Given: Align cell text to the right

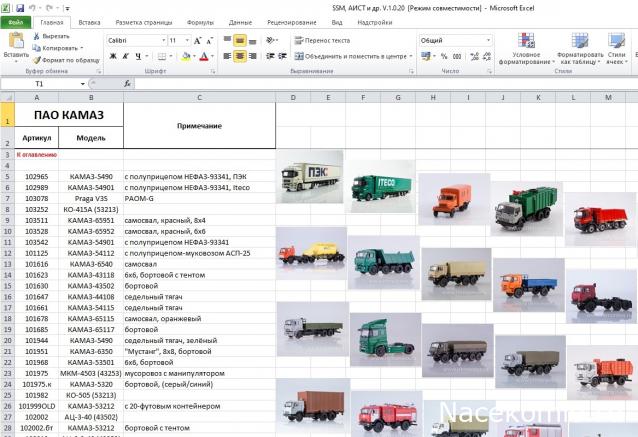Looking at the screenshot, I should (253, 56).
